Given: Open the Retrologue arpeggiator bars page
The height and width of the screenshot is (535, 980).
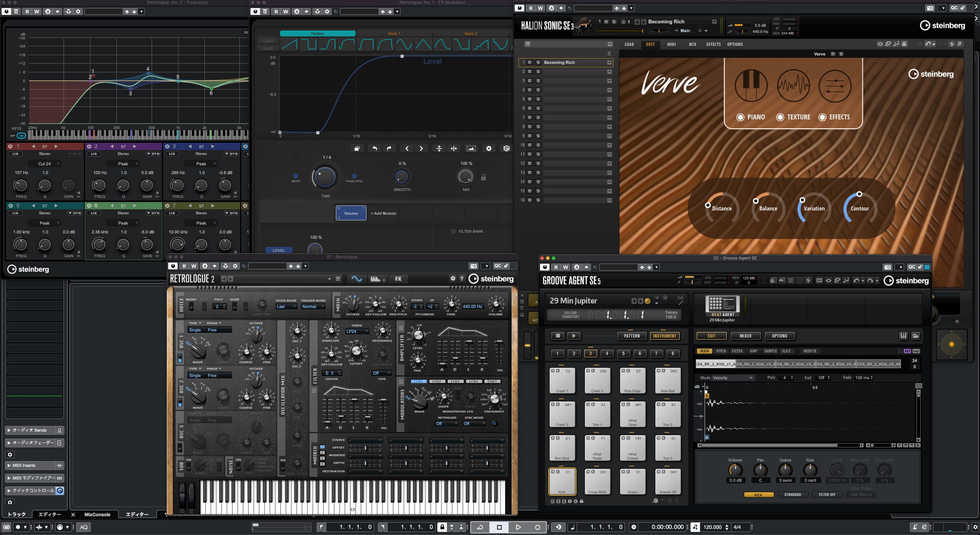Looking at the screenshot, I should click(x=377, y=279).
